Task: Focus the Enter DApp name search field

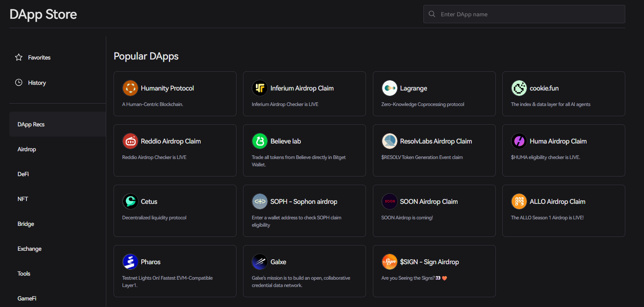Action: click(x=529, y=14)
